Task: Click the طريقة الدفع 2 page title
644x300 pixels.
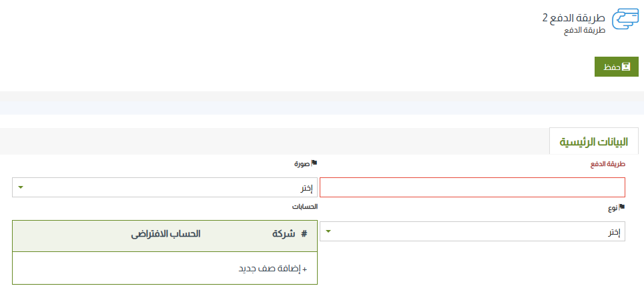Action: point(573,18)
